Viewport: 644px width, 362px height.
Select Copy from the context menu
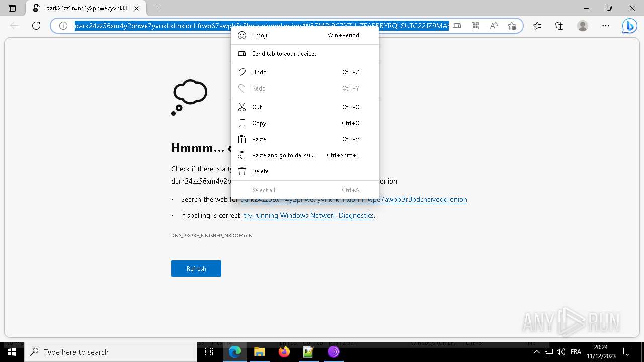point(304,123)
